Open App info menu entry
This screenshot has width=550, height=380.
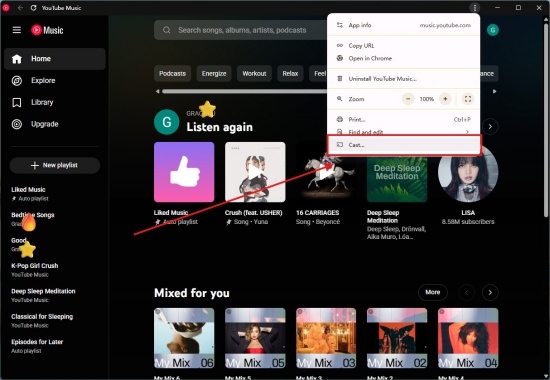coord(403,25)
